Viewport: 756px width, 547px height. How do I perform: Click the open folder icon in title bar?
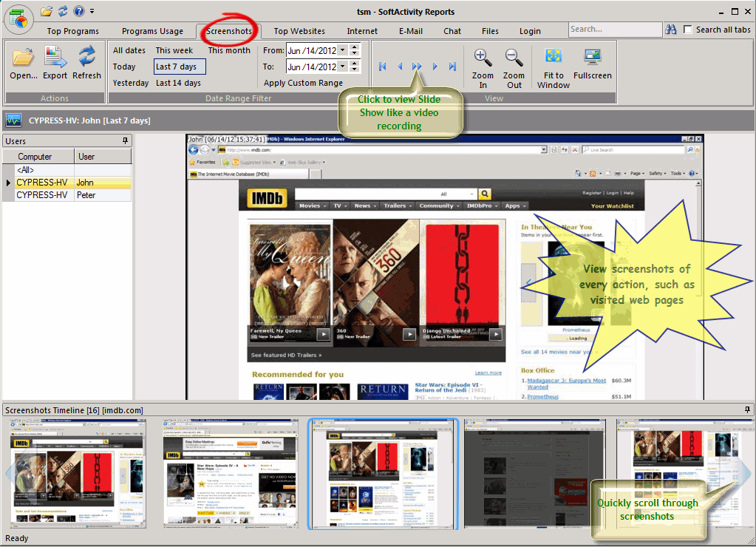click(47, 11)
